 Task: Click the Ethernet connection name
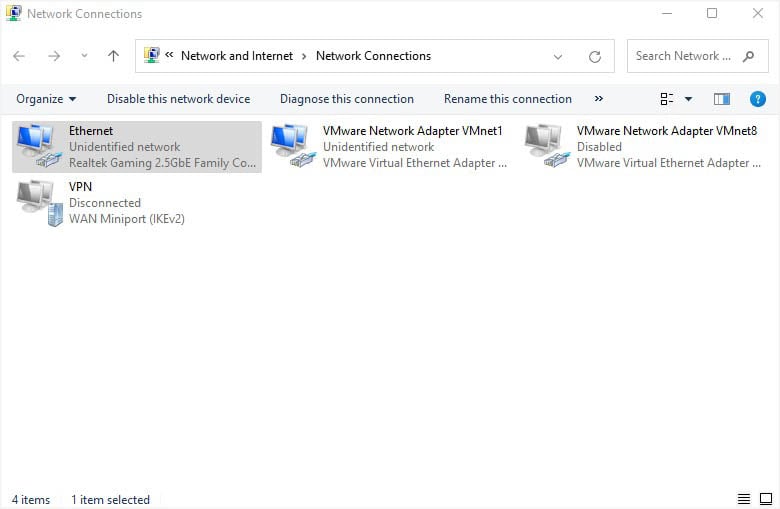[91, 131]
